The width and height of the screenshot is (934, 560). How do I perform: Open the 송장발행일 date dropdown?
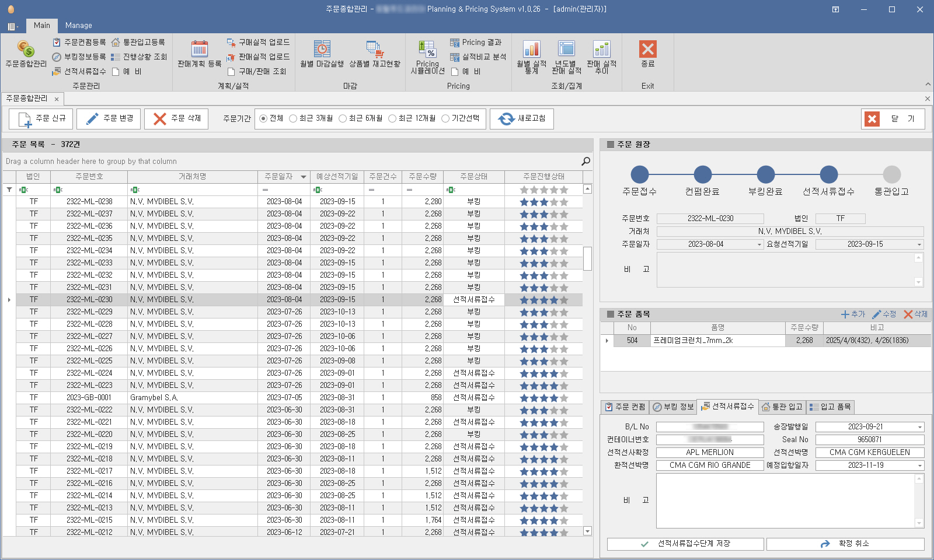[919, 427]
